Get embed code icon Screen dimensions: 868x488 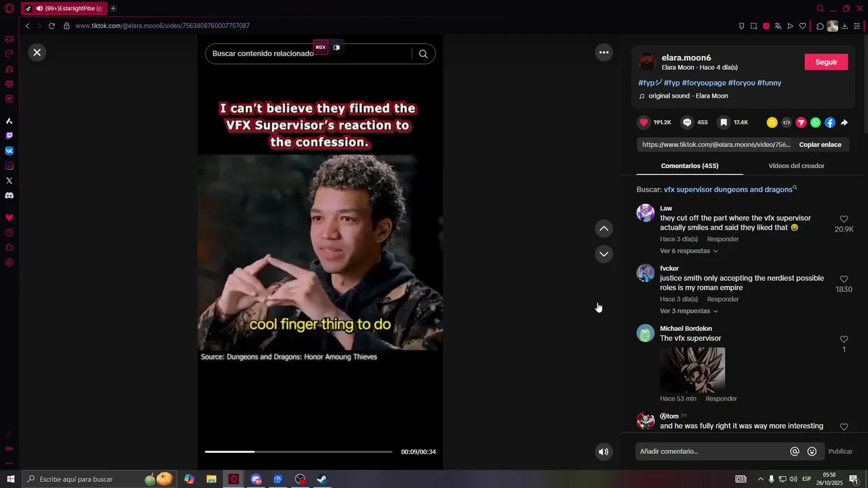[787, 123]
